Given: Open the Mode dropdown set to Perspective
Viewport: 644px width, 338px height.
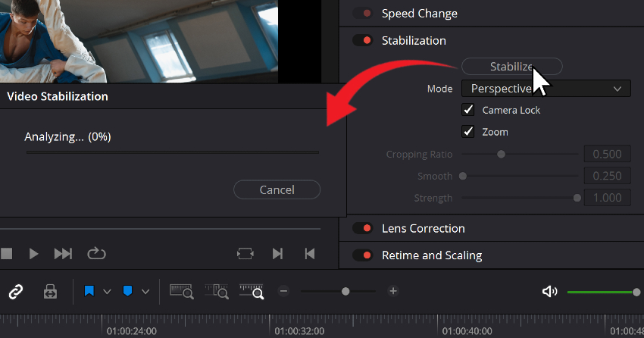Looking at the screenshot, I should tap(546, 89).
